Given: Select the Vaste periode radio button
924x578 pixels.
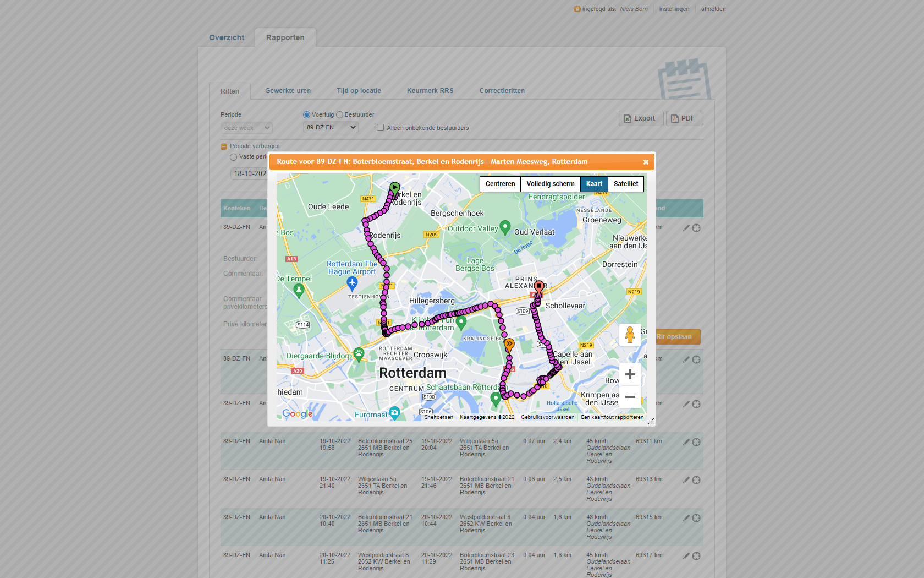Looking at the screenshot, I should point(233,157).
